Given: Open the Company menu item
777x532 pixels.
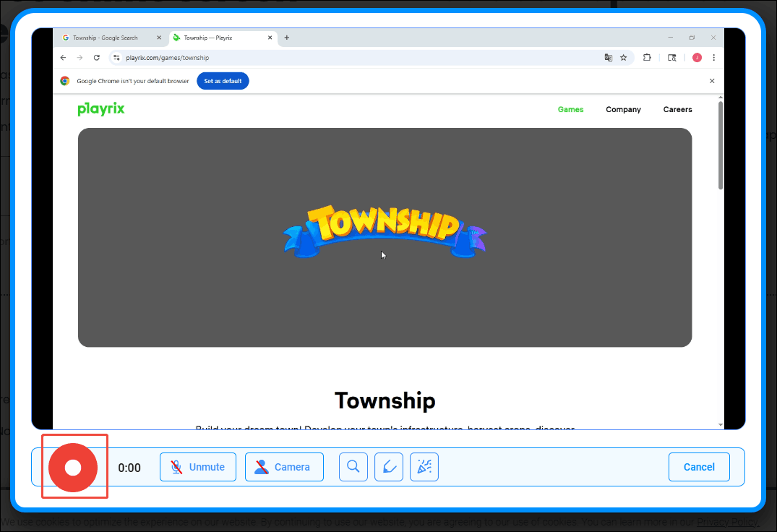Looking at the screenshot, I should click(623, 109).
